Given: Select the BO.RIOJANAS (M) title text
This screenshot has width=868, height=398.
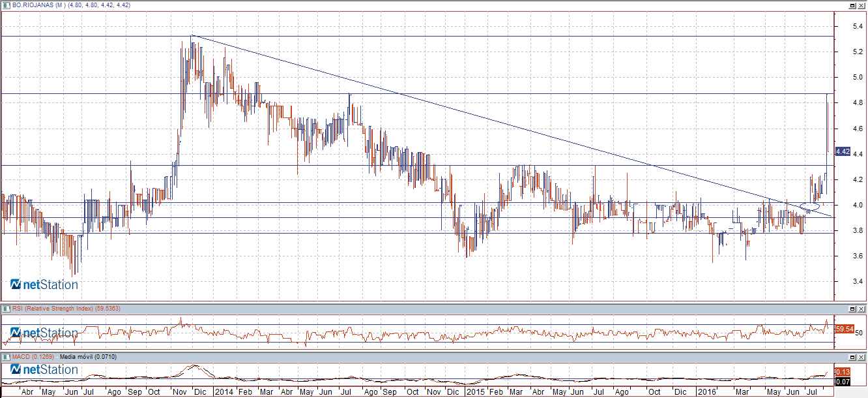Looking at the screenshot, I should (x=38, y=5).
